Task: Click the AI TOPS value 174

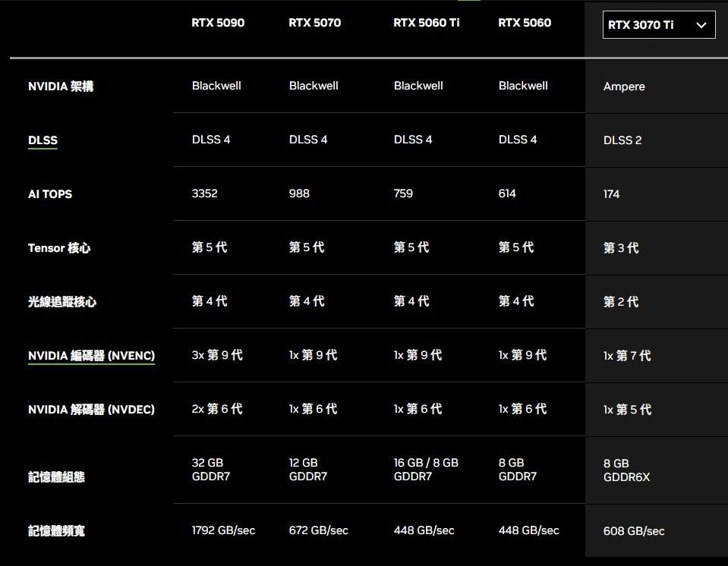Action: click(611, 194)
